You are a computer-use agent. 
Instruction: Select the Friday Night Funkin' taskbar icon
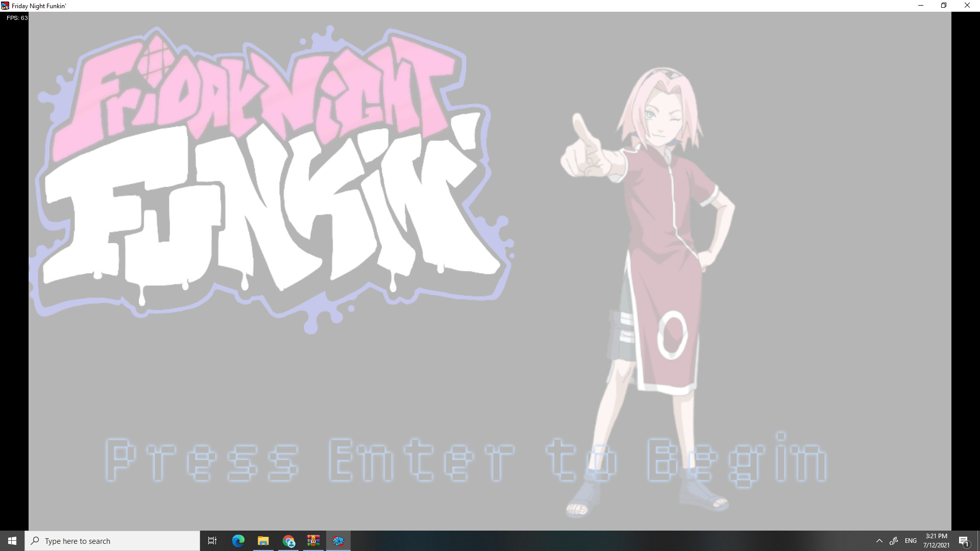point(338,540)
